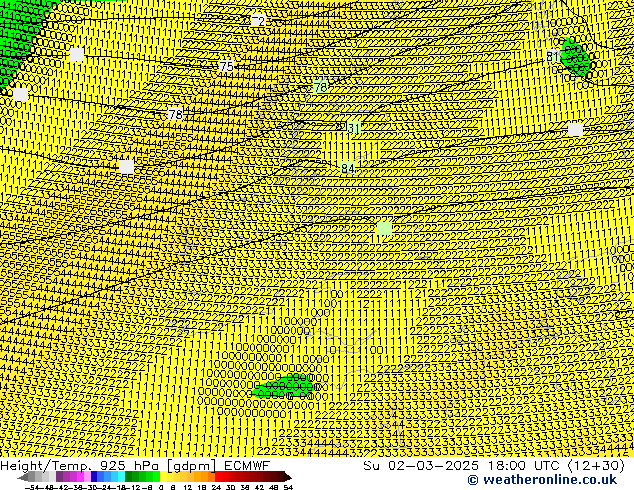Click the 75 contour label
Image resolution: width=634 pixels, height=490 pixels.
coord(226,66)
